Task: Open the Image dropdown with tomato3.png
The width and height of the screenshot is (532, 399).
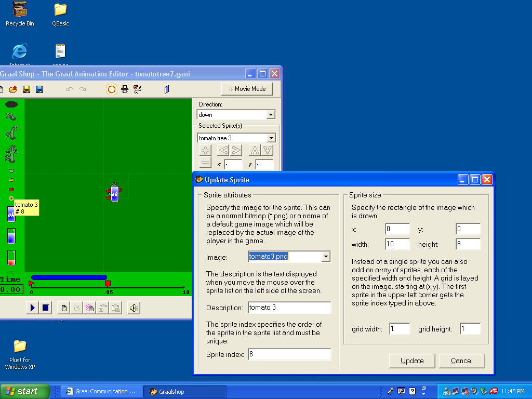Action: 326,257
